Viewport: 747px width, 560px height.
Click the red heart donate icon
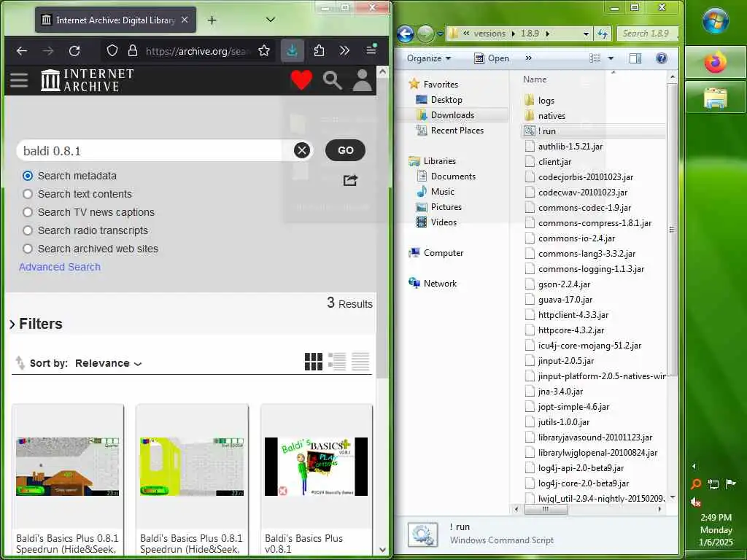pyautogui.click(x=301, y=79)
